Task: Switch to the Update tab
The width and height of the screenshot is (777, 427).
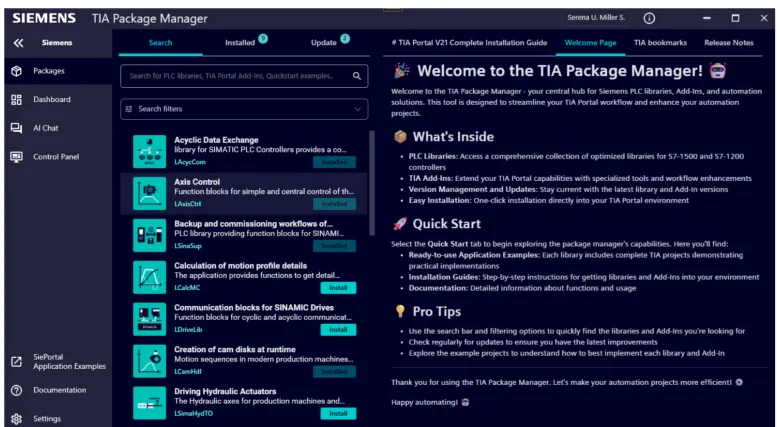Action: (324, 43)
